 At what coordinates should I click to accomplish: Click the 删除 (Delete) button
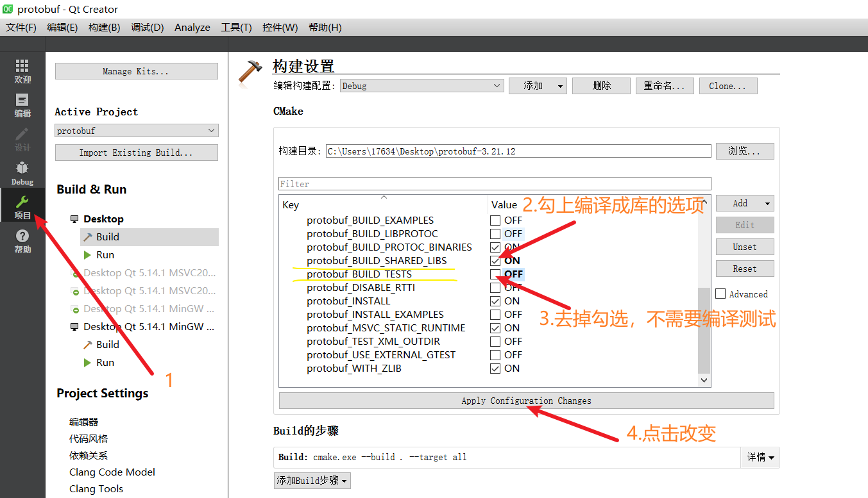[601, 86]
